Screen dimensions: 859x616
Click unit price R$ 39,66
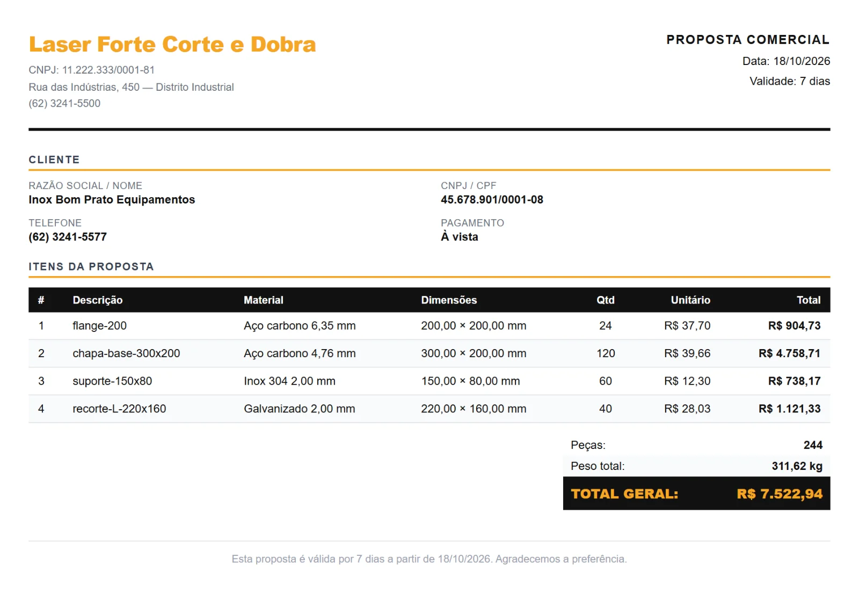[687, 353]
